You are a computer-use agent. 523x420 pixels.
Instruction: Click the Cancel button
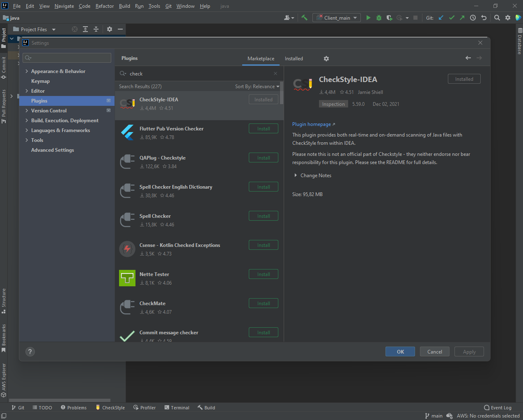[435, 352]
